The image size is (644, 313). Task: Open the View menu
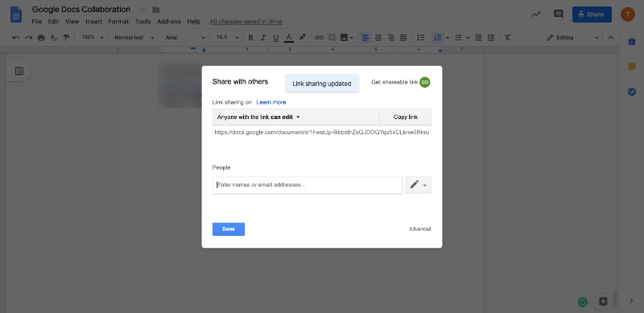tap(72, 22)
